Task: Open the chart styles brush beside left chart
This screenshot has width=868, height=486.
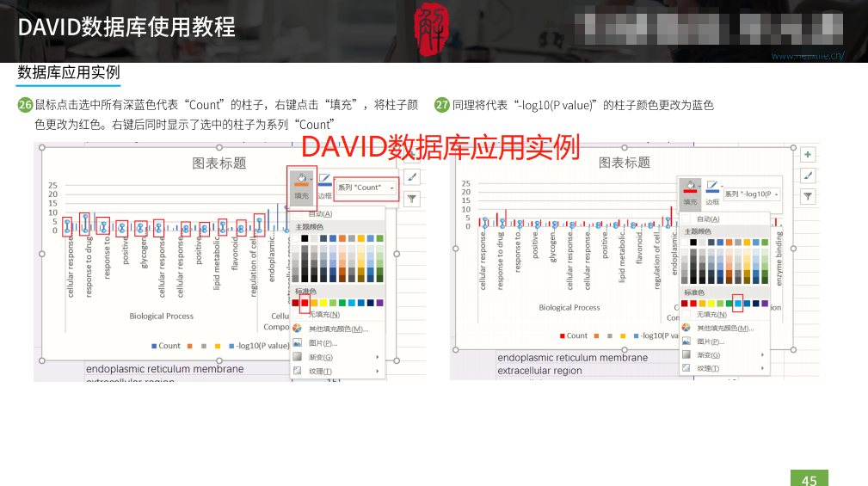Action: coord(412,177)
